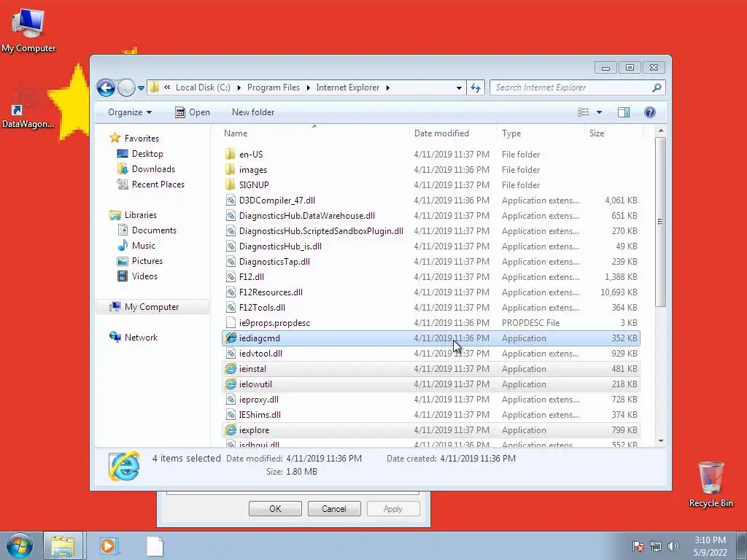This screenshot has height=560, width=747.
Task: Select DiagnosticsHub.ScriptedSandboxPlugin.dll
Action: 430,231
